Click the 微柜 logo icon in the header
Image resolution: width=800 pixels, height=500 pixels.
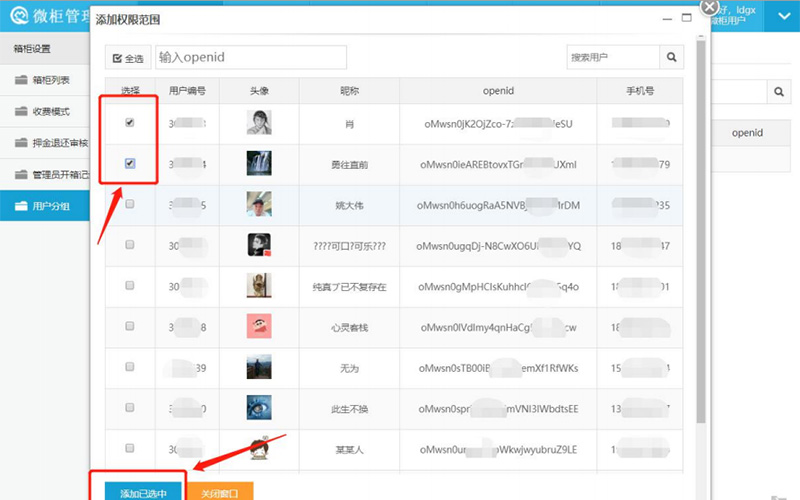(x=17, y=15)
